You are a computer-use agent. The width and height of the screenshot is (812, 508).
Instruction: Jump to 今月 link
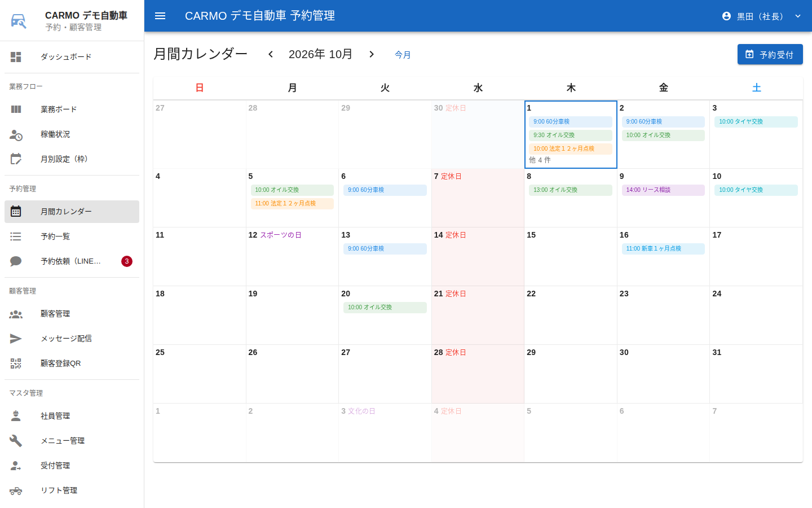point(403,55)
